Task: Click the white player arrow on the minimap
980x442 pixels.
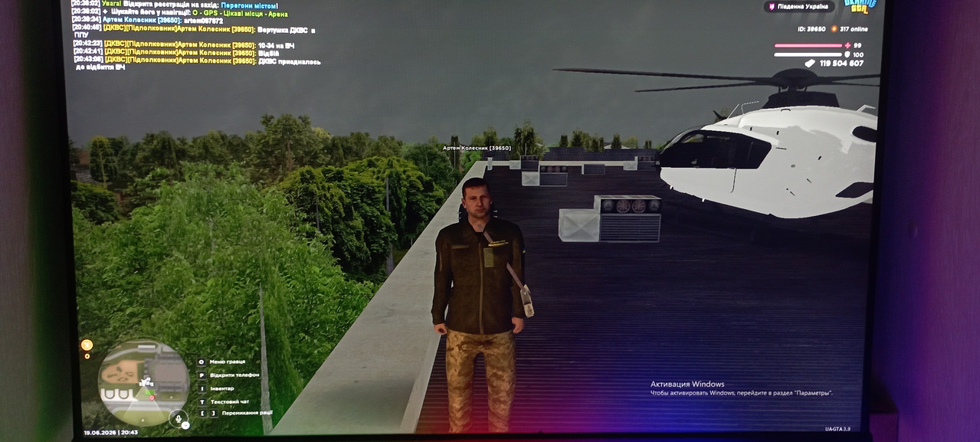Action: (x=143, y=381)
